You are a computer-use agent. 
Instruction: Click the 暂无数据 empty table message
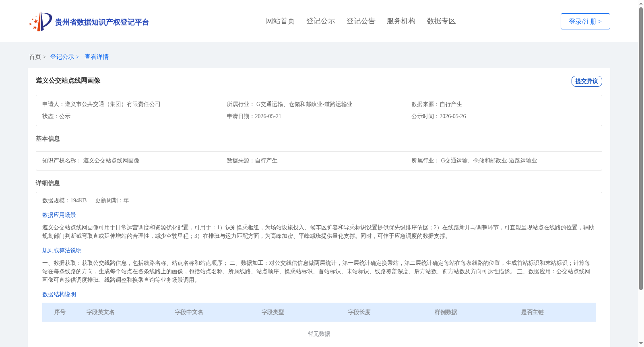pyautogui.click(x=319, y=334)
